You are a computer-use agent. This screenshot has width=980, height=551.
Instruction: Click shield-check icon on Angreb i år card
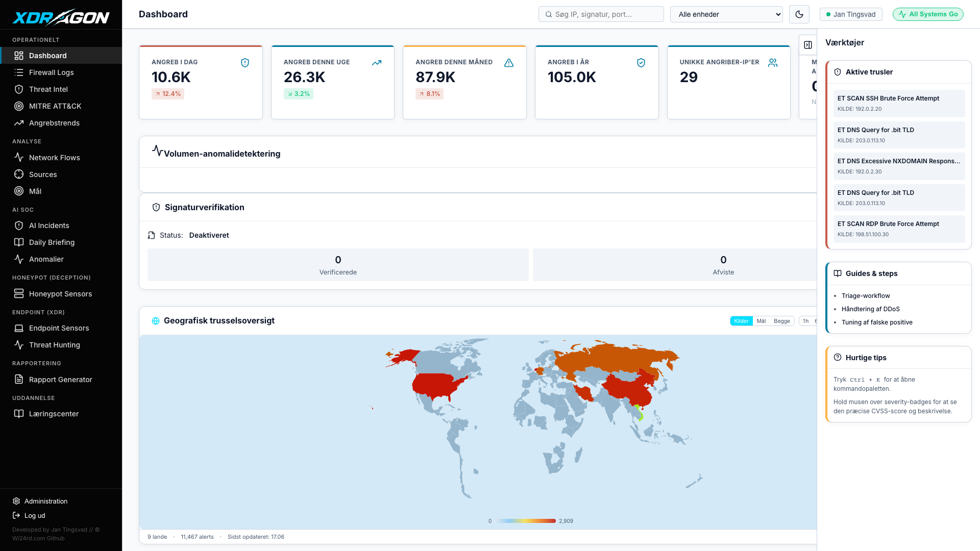[x=641, y=63]
